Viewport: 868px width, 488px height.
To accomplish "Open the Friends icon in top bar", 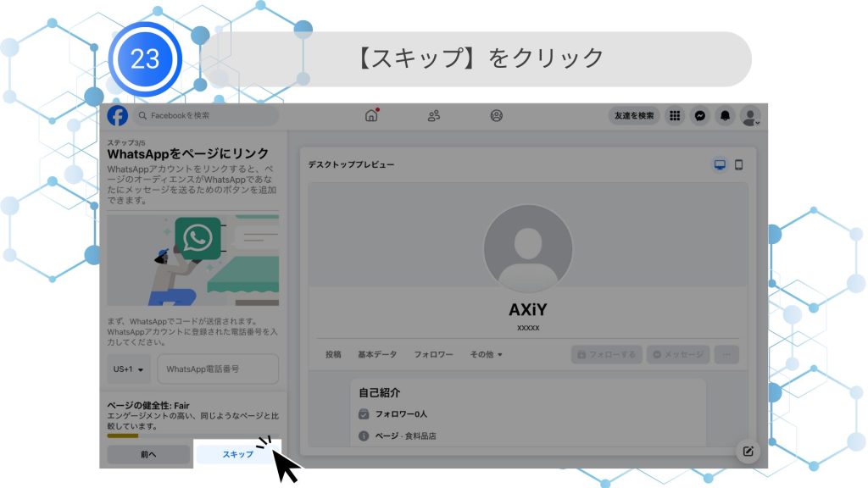I will 434,116.
